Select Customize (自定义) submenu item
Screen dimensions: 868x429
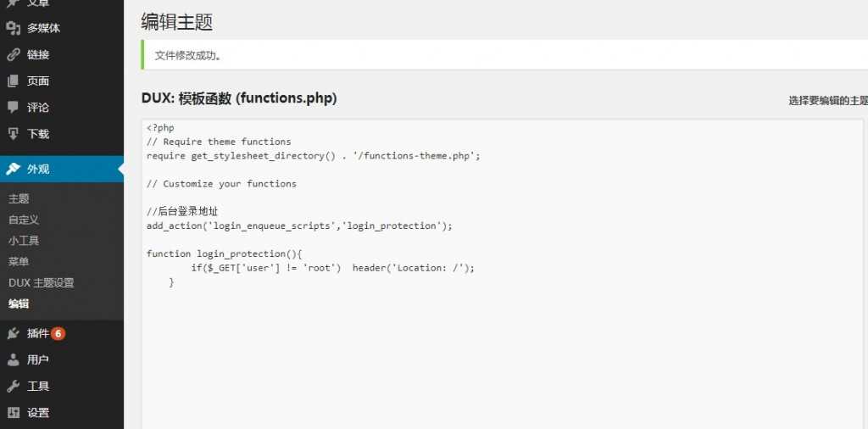tap(24, 220)
